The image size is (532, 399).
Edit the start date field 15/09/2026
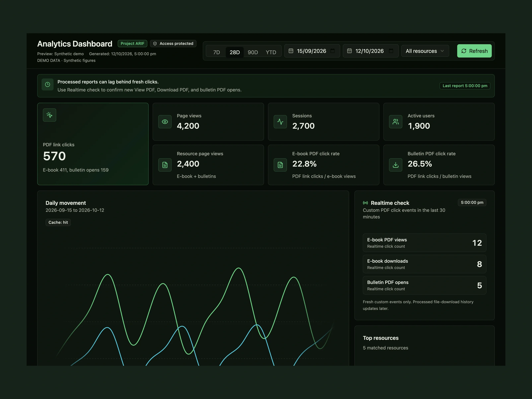312,51
